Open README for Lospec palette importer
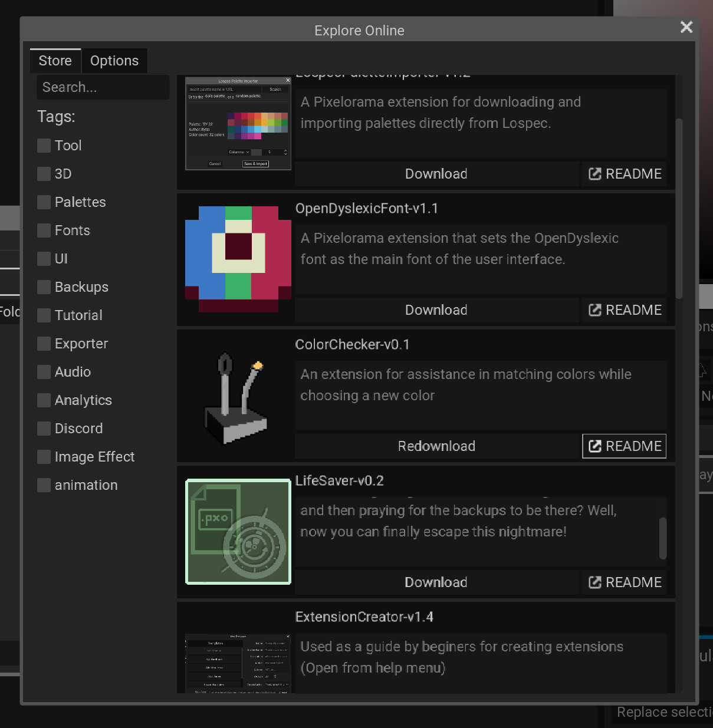 [x=625, y=174]
